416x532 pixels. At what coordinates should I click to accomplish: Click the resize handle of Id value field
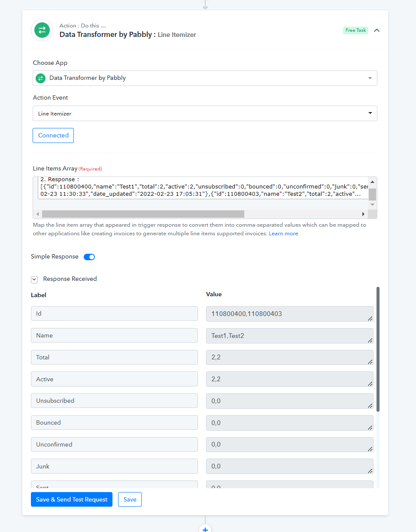[x=370, y=318]
